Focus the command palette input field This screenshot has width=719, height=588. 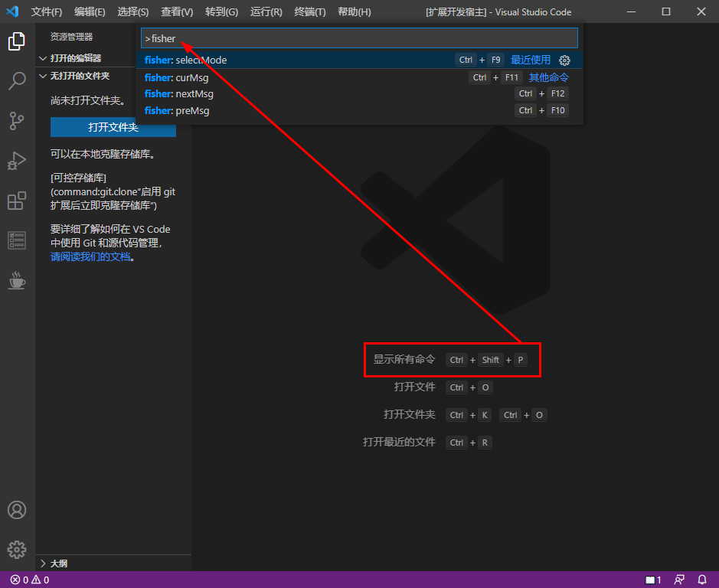[360, 38]
